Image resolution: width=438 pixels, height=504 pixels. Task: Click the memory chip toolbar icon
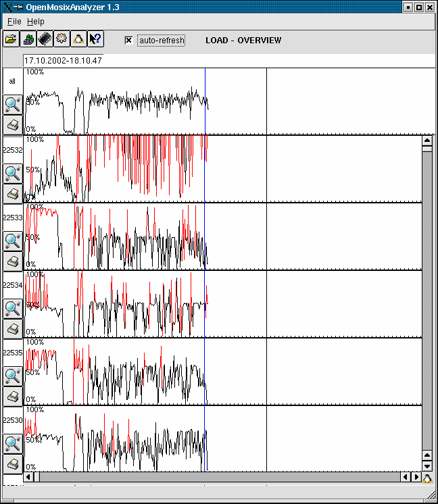coord(45,39)
